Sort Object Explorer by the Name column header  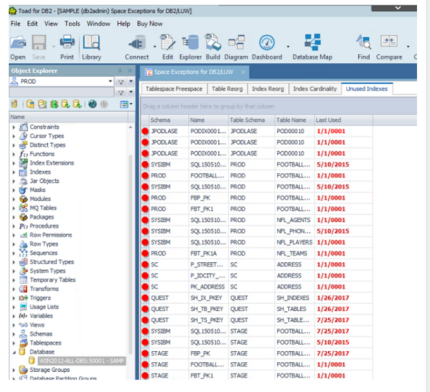coord(68,117)
